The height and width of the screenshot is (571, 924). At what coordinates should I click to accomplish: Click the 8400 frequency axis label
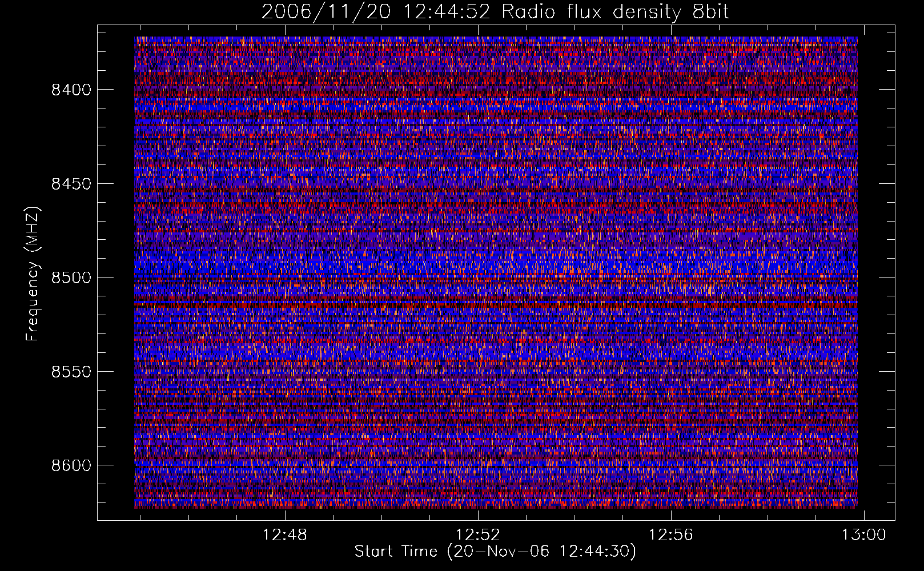point(71,90)
